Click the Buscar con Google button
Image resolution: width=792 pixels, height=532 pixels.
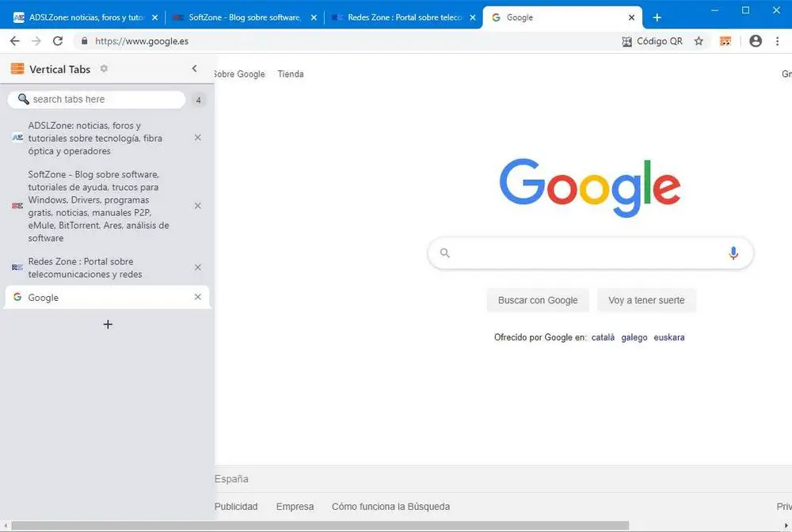coord(538,300)
